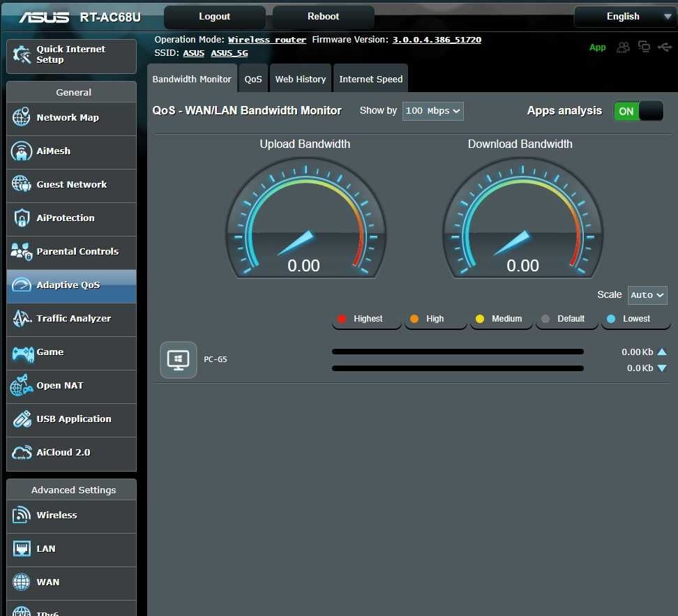
Task: Select the Default priority gray swatch
Action: 545,319
